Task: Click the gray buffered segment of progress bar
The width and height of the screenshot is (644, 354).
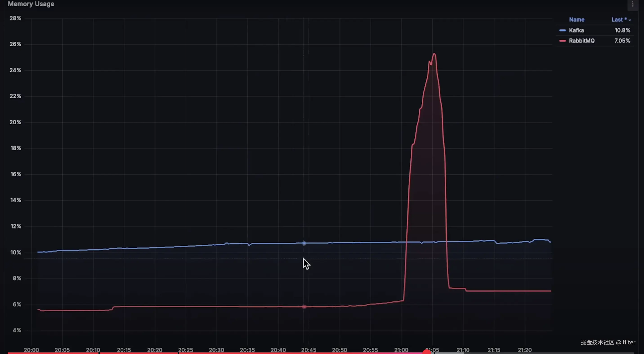Action: 450,353
